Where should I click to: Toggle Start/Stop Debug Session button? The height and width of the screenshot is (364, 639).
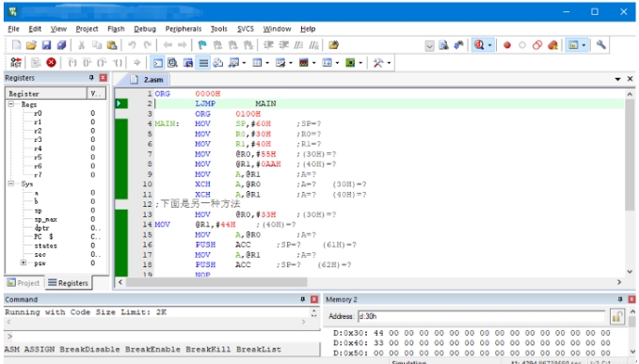480,45
